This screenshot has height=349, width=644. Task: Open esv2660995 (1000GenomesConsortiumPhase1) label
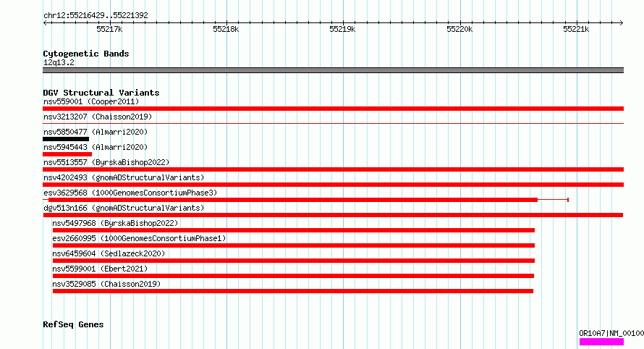139,238
